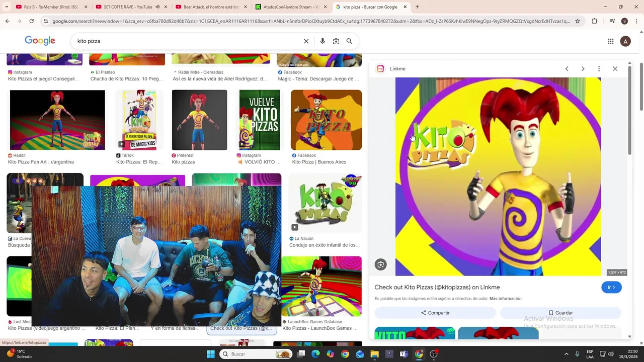Mute audio on SET COFFE RAVE tab
644x362 pixels.
click(x=157, y=7)
